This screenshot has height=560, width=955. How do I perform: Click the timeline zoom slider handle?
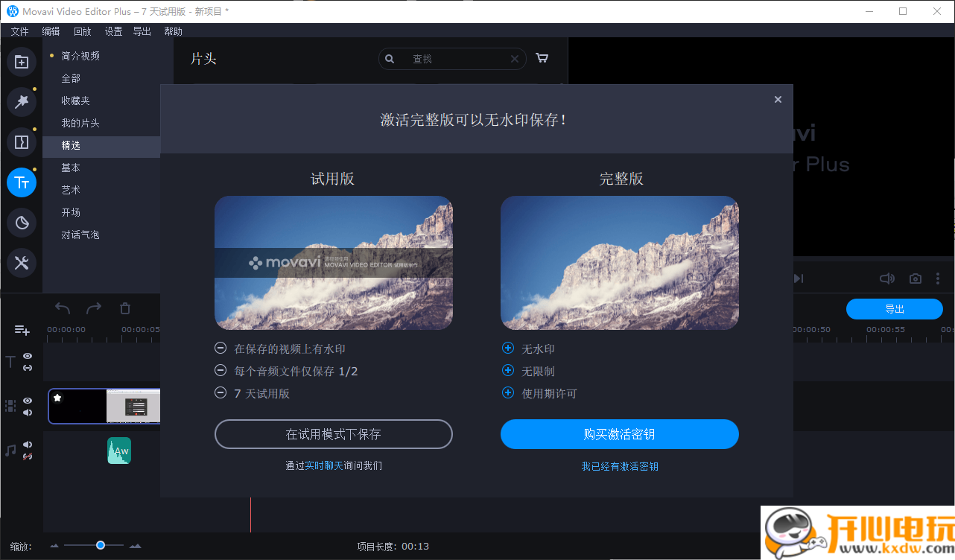pos(101,546)
